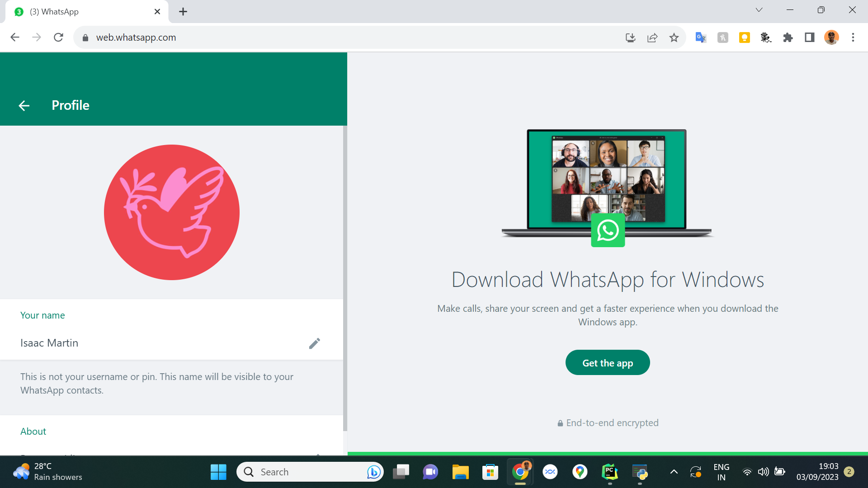Toggle the browser side panel
The width and height of the screenshot is (868, 488).
tap(809, 38)
